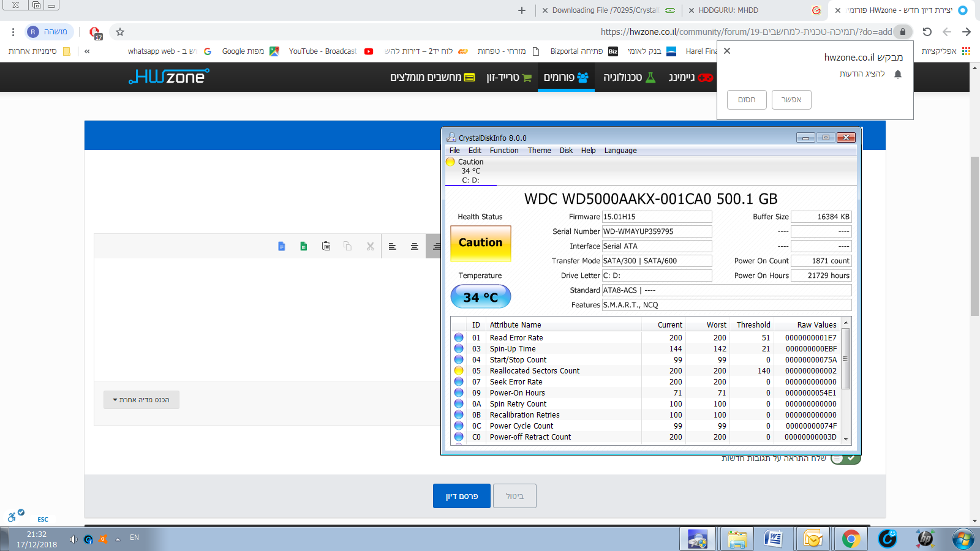Click the HWzone logo

(x=169, y=77)
